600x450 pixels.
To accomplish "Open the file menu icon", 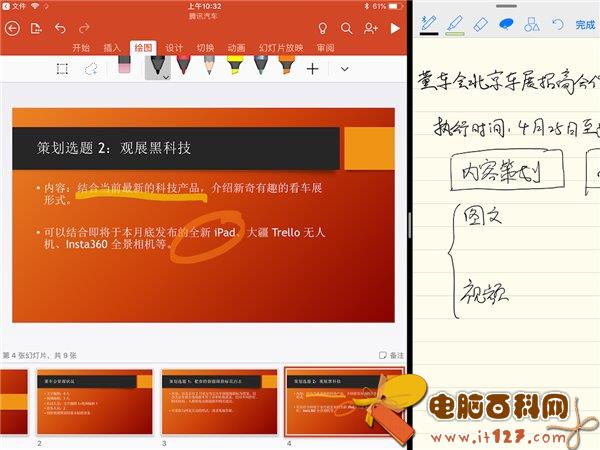I will pos(36,28).
